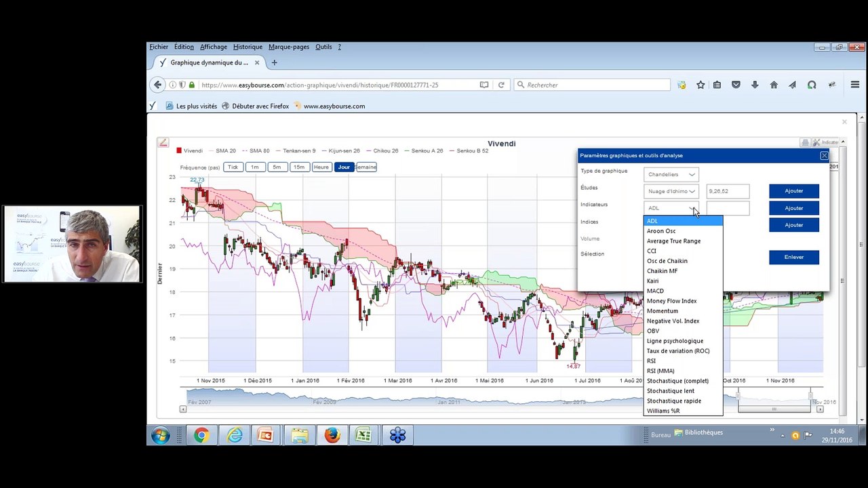Viewport: 868px width, 488px height.
Task: Show bookmarks list icon
Action: 717,85
